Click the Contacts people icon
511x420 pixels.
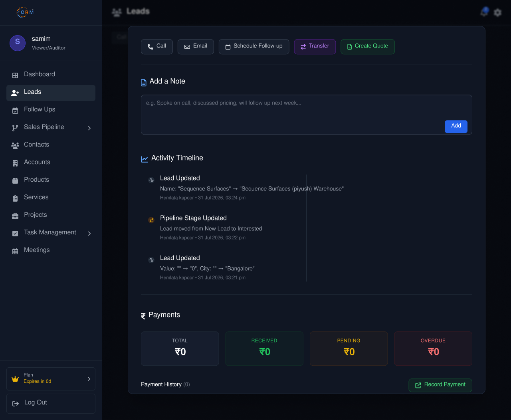(15, 145)
